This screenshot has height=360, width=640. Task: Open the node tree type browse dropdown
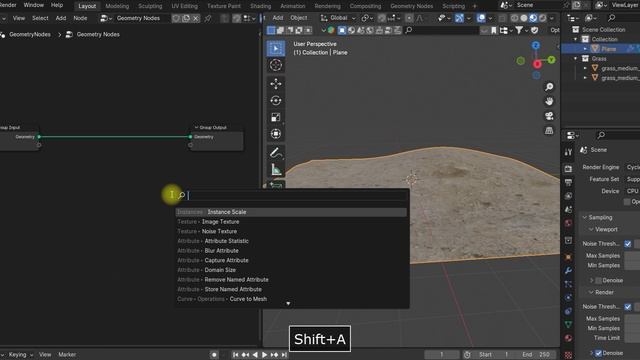(x=106, y=18)
